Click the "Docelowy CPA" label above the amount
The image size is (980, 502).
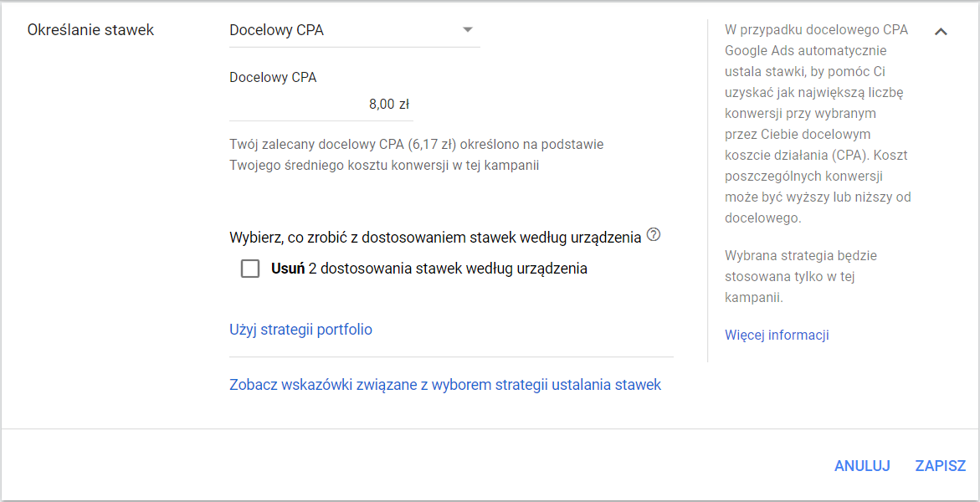point(273,77)
